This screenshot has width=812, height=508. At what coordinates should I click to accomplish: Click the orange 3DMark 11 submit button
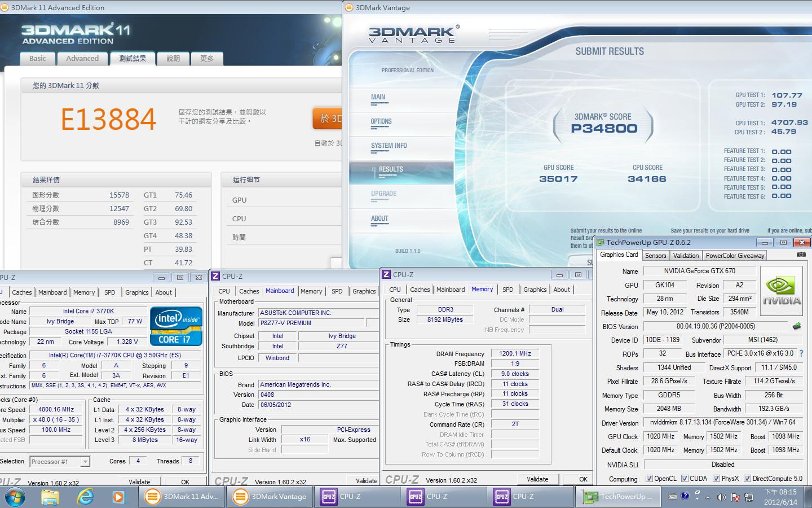click(328, 119)
